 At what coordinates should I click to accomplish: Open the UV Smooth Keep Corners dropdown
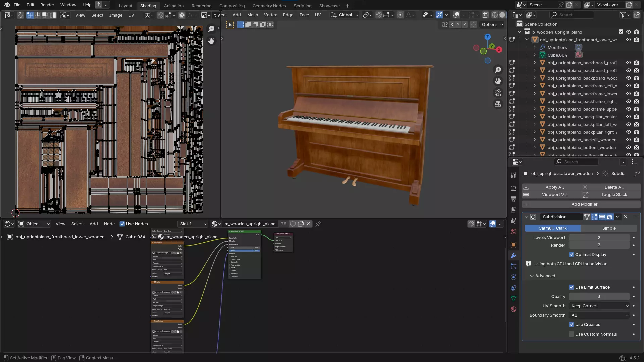pos(599,306)
